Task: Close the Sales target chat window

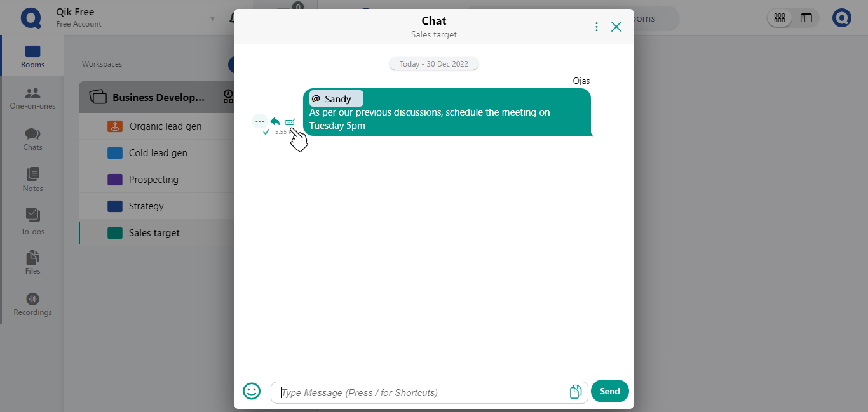Action: tap(616, 27)
